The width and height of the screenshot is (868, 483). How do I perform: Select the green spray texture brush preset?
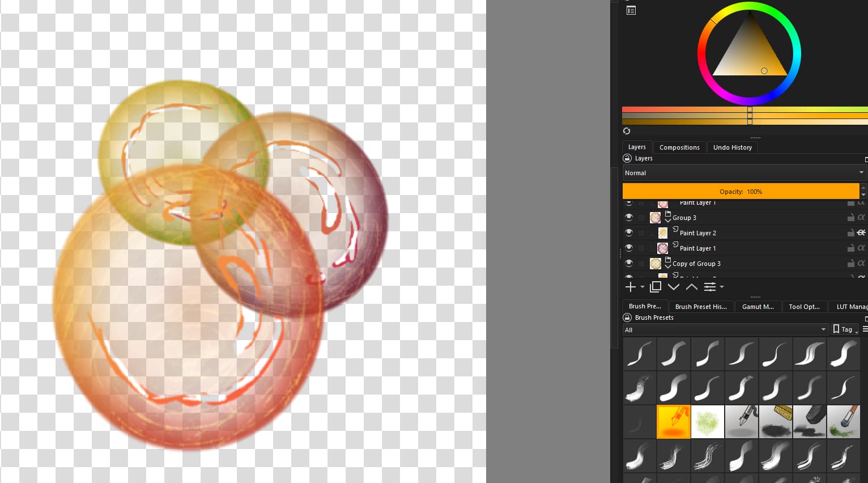click(x=708, y=422)
